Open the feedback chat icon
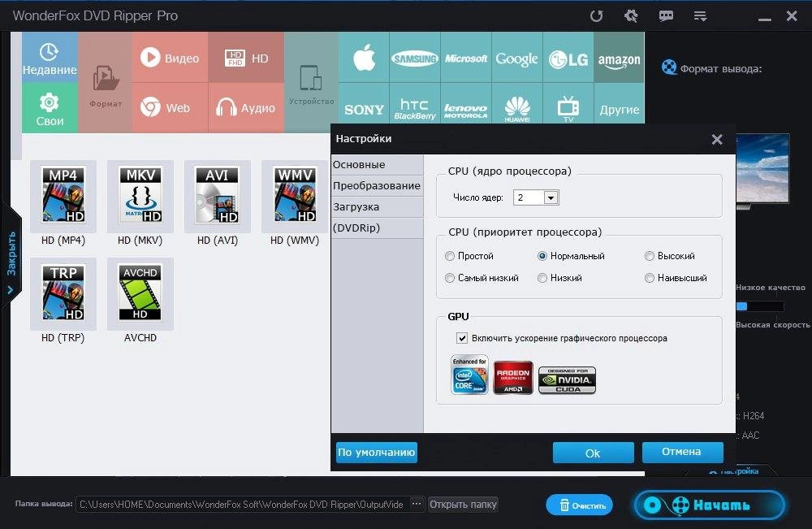The image size is (812, 529). pos(666,16)
